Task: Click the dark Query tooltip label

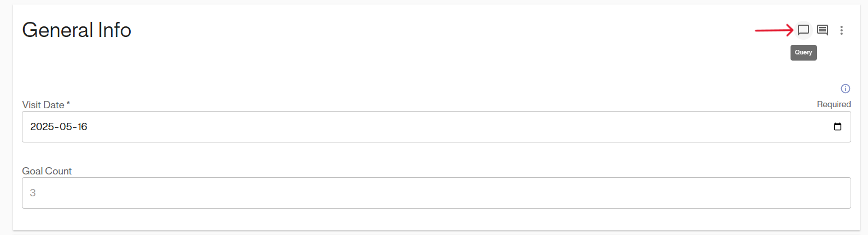Action: (x=803, y=53)
